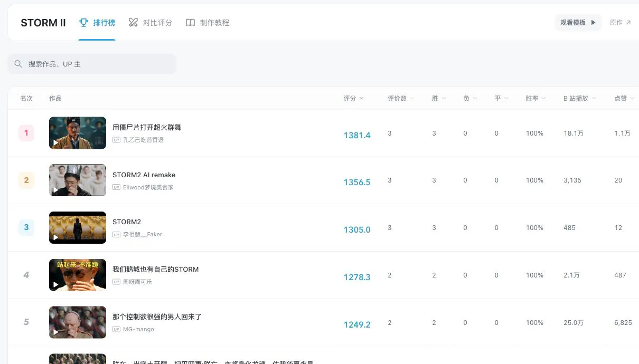This screenshot has height=364, width=639.
Task: Click the UP tag beside MG-mango
Action: click(117, 329)
